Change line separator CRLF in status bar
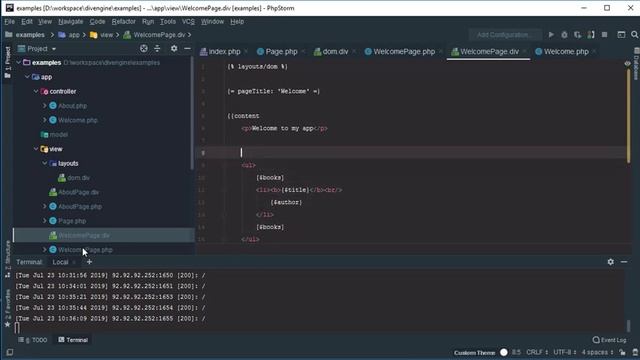640x360 pixels. pos(537,352)
